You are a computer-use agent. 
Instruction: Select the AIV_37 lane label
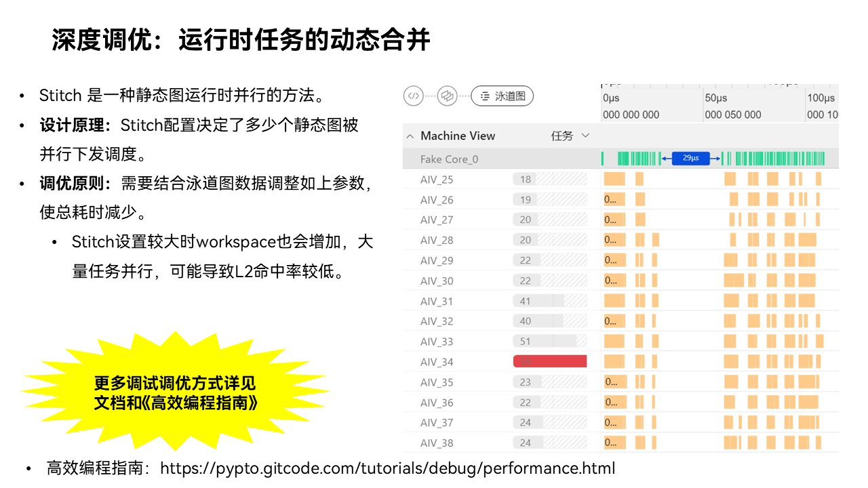437,422
